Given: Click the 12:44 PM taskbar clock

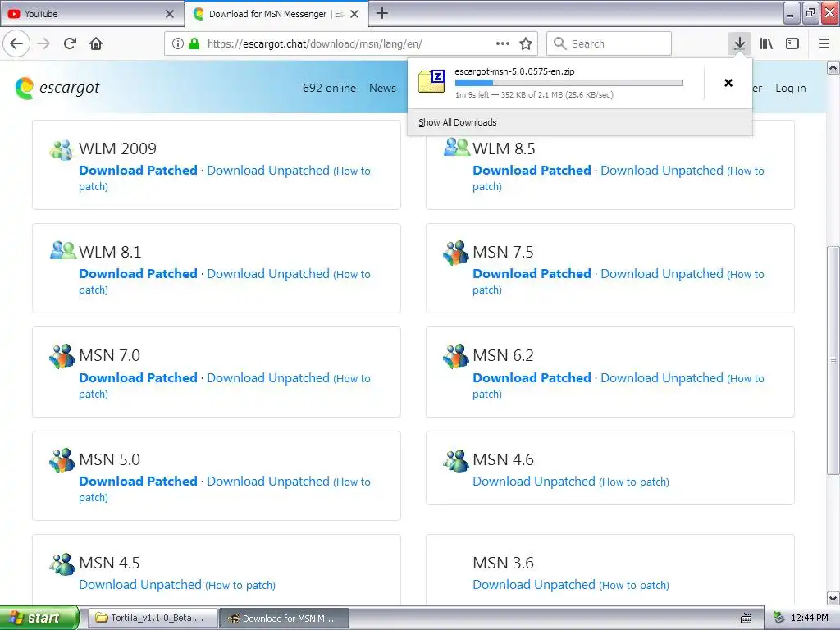Looking at the screenshot, I should [810, 618].
